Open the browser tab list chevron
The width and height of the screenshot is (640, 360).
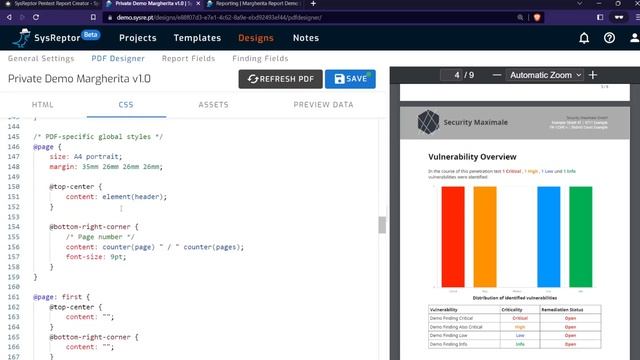point(580,4)
